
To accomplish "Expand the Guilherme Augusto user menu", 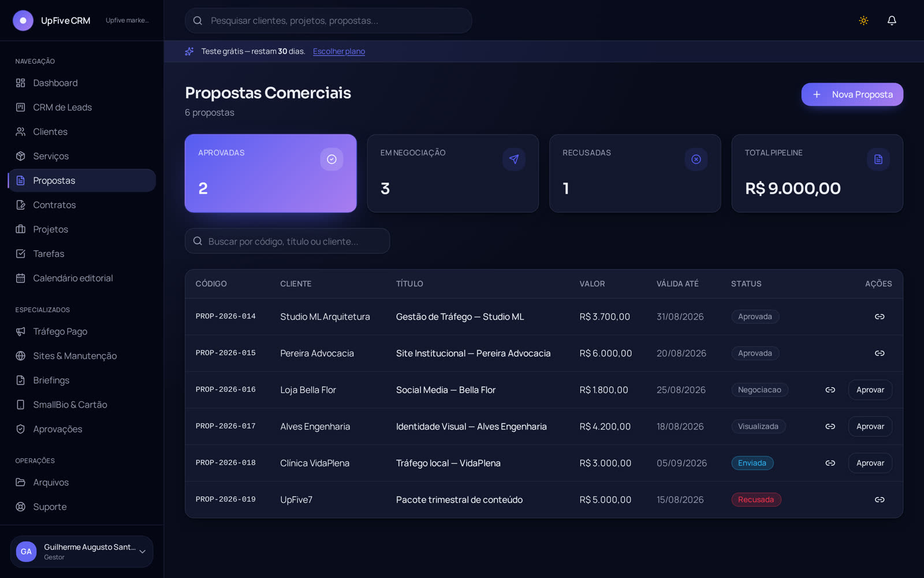I will click(x=81, y=551).
